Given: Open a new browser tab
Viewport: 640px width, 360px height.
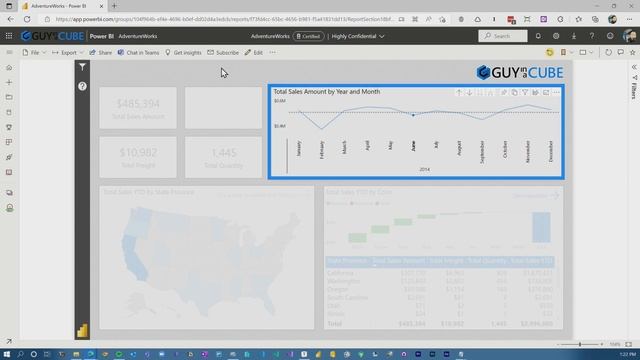Looking at the screenshot, I should 114,6.
